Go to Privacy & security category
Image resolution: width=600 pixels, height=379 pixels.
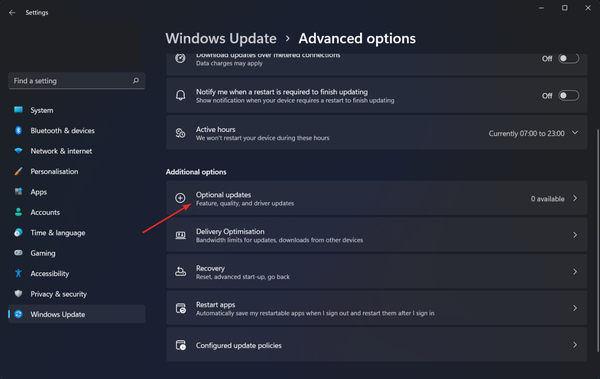tap(77, 294)
